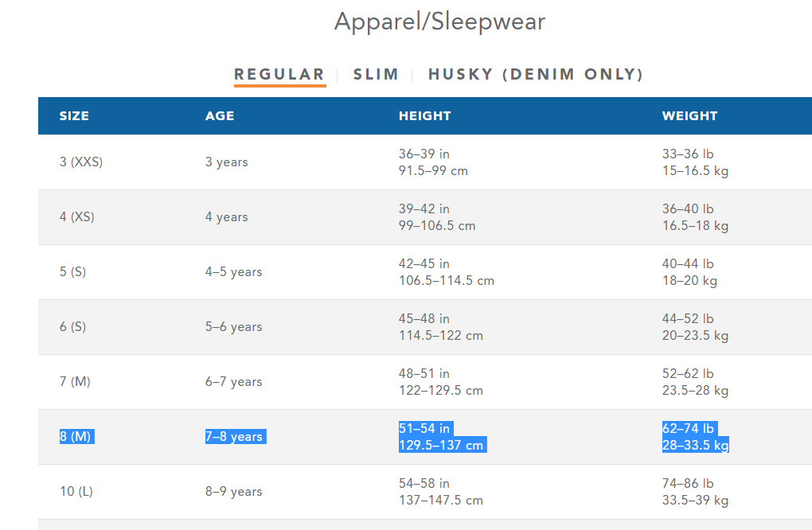Screen dimensions: 812x530
Task: Click the 74–86 lb weight cell
Action: coord(688,484)
